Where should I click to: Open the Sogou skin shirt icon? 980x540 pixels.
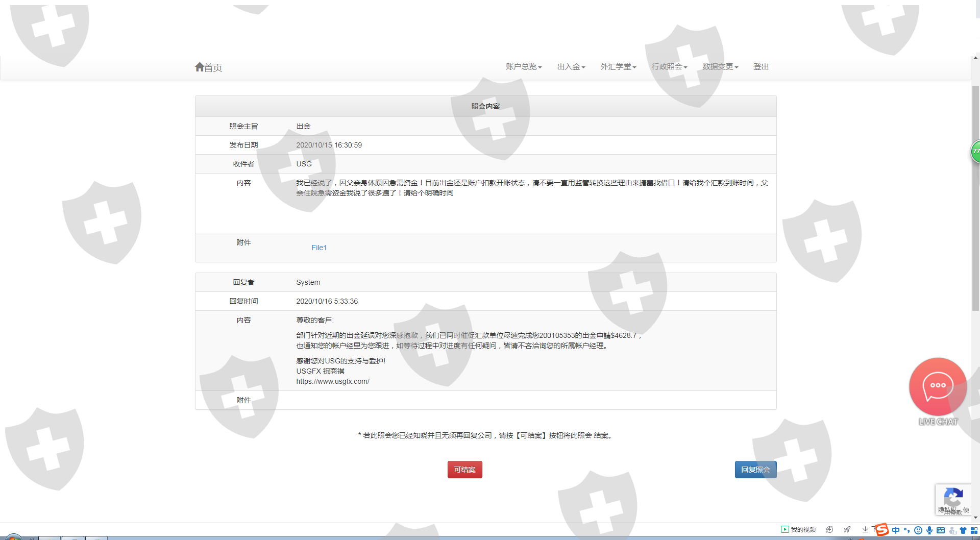(963, 530)
